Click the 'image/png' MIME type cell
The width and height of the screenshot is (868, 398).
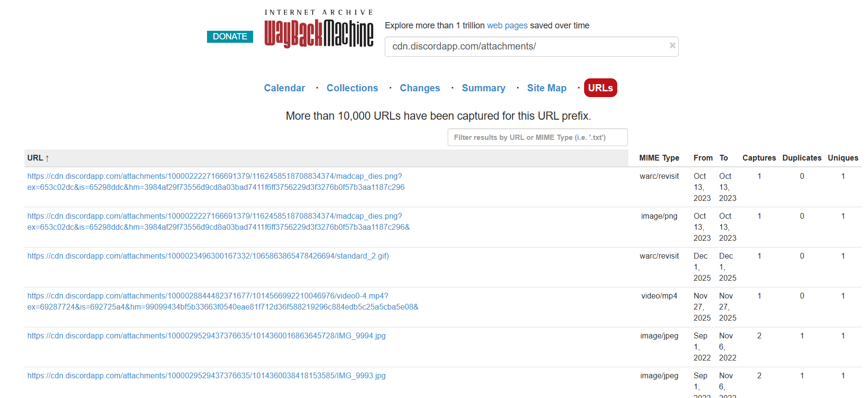pyautogui.click(x=659, y=216)
